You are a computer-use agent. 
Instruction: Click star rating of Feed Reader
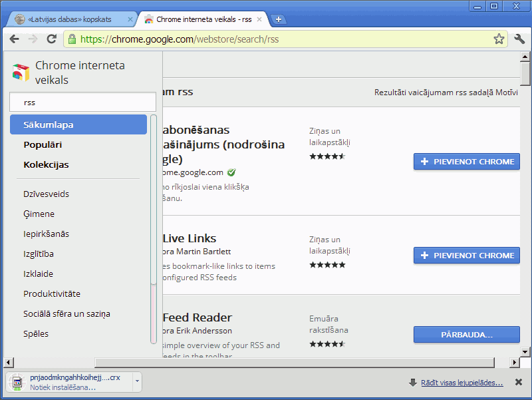[x=327, y=344]
